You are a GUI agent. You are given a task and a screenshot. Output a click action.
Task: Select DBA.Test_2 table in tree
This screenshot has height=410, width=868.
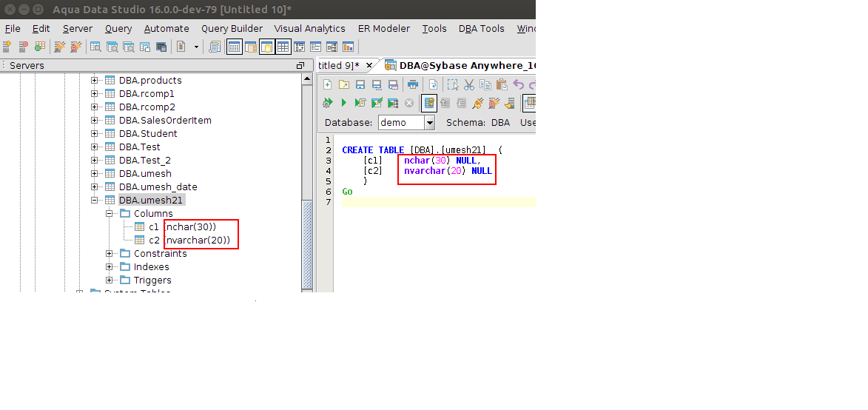[x=145, y=161]
